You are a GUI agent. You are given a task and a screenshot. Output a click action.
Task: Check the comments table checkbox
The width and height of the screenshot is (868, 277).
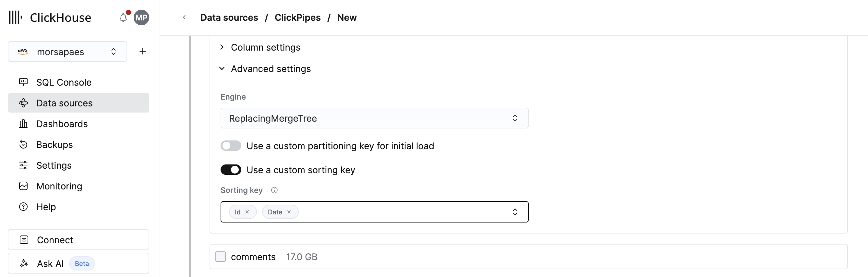[x=221, y=257]
